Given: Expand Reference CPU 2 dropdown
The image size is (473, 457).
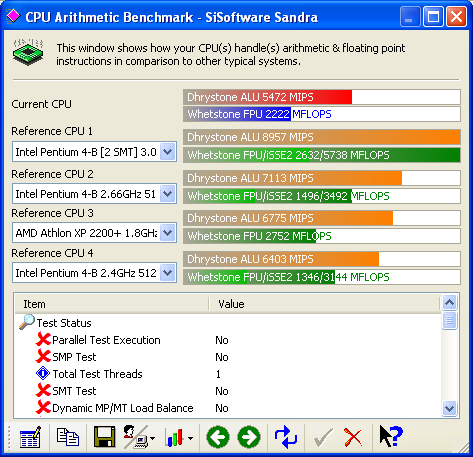Looking at the screenshot, I should pyautogui.click(x=168, y=194).
